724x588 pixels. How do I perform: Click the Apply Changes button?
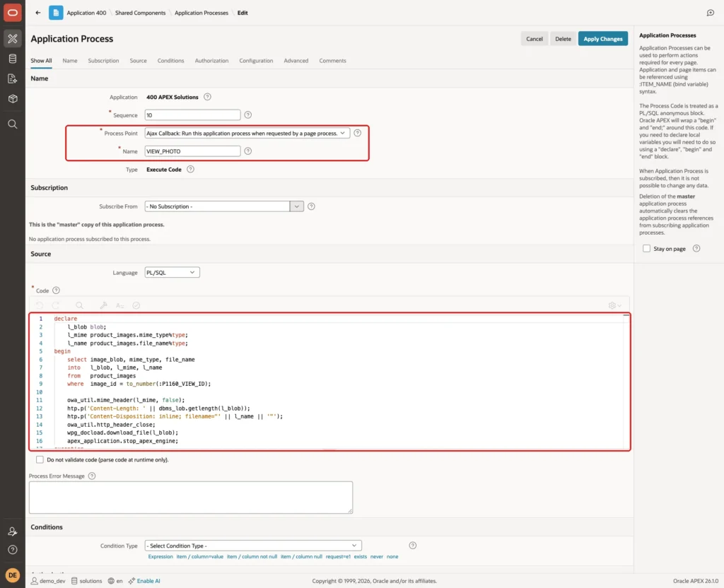[602, 39]
